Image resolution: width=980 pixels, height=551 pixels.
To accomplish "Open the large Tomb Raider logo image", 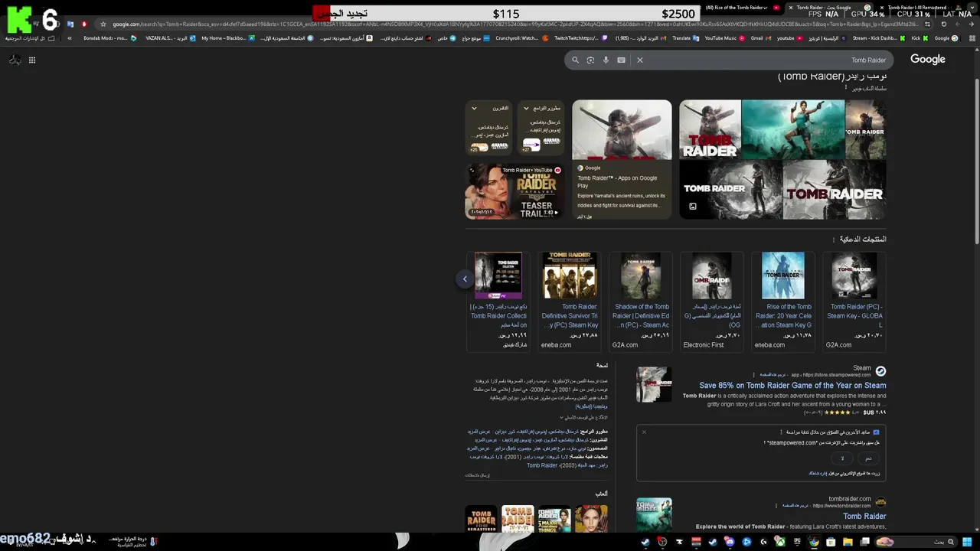I will 834,190.
